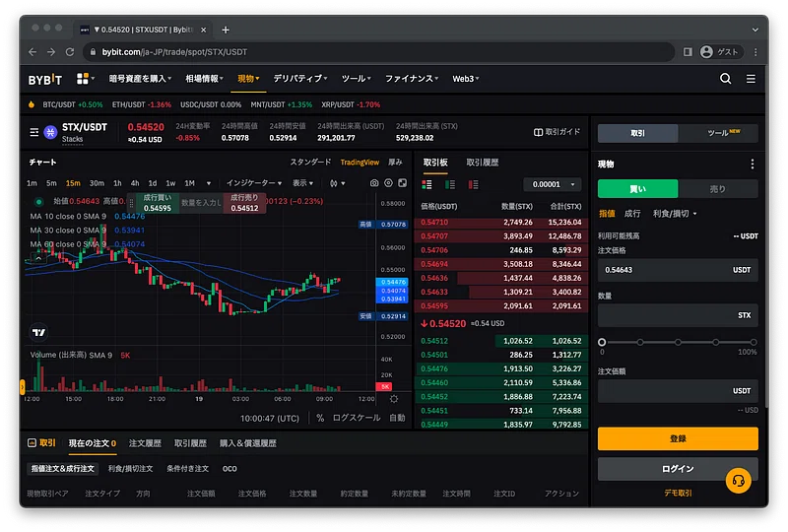This screenshot has width=788, height=532.
Task: Open new browser tab
Action: click(226, 30)
